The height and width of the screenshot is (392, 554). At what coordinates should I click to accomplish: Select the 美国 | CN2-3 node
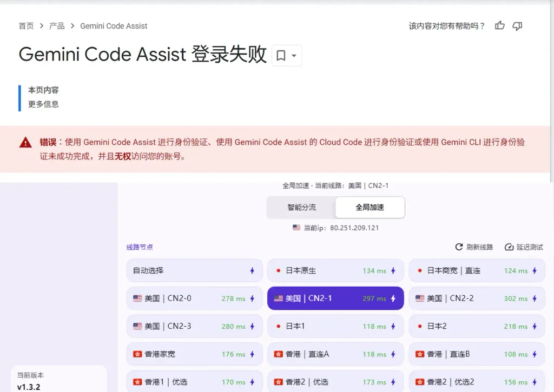point(194,327)
